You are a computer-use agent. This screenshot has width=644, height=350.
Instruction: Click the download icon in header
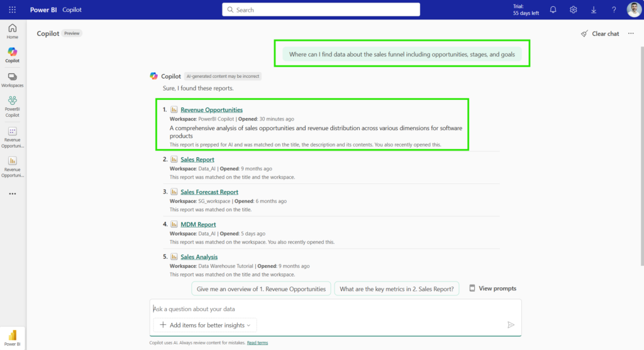pyautogui.click(x=594, y=9)
